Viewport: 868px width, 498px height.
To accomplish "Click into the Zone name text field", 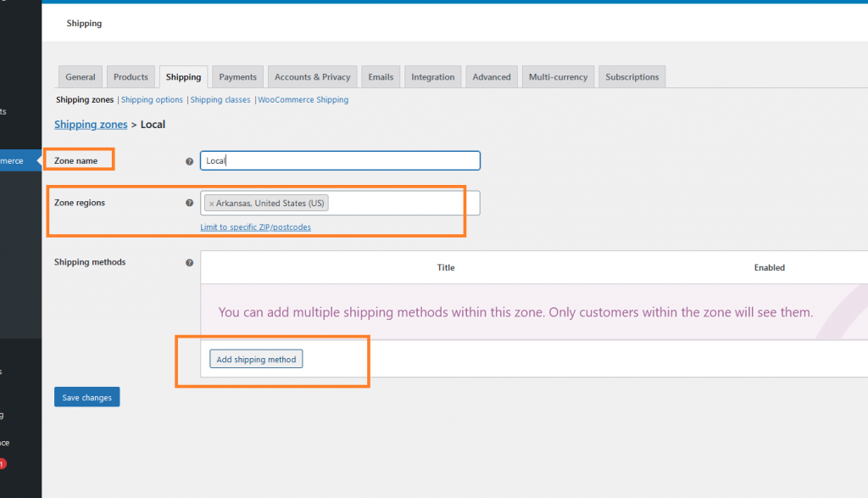I will coord(339,160).
